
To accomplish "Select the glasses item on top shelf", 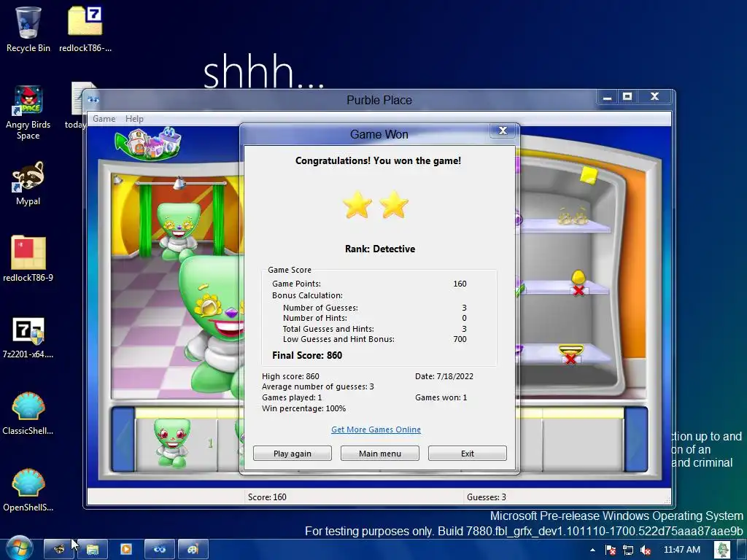I will tap(573, 217).
